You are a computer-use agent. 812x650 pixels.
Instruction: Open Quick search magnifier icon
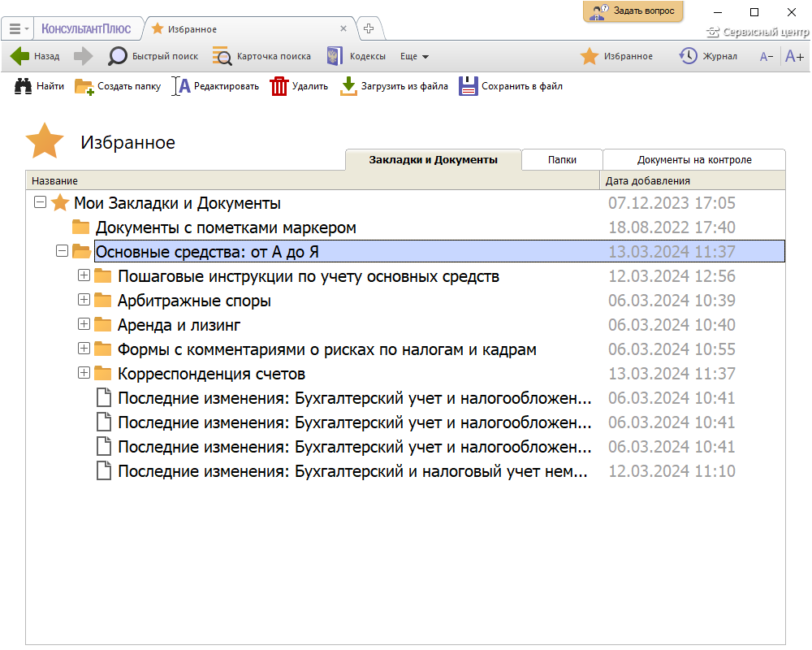pos(117,56)
